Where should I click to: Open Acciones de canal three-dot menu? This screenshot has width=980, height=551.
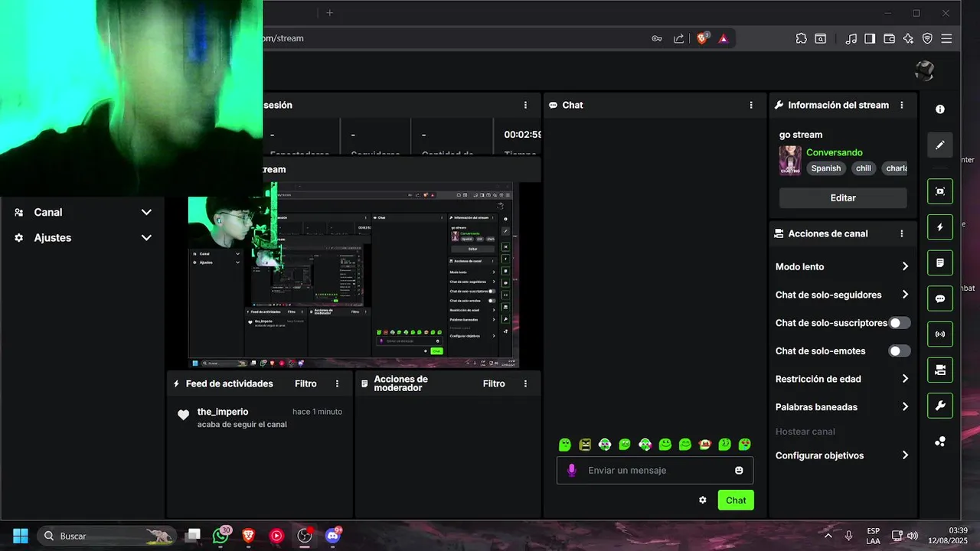tap(902, 233)
